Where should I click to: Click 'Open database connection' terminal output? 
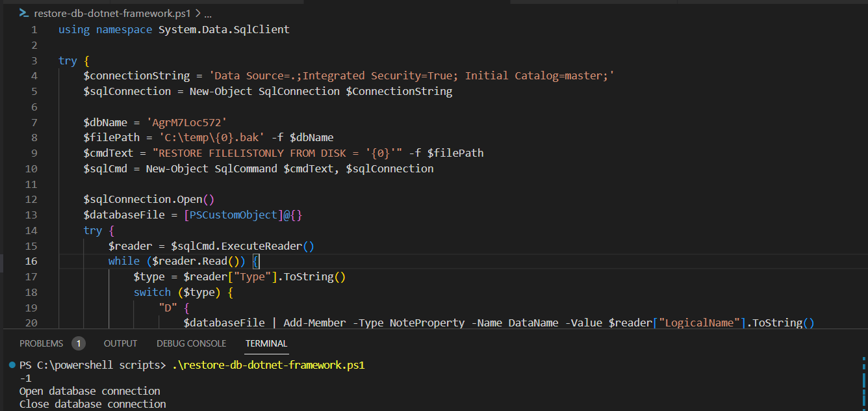click(x=90, y=391)
